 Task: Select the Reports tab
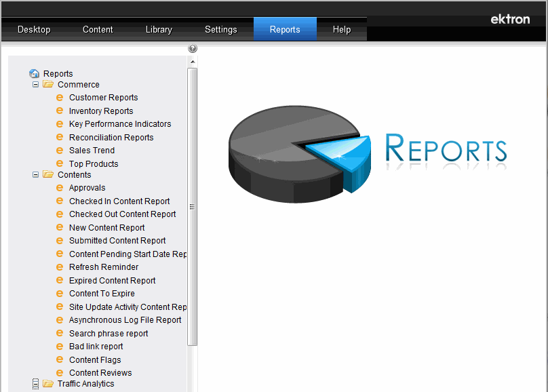pos(285,29)
